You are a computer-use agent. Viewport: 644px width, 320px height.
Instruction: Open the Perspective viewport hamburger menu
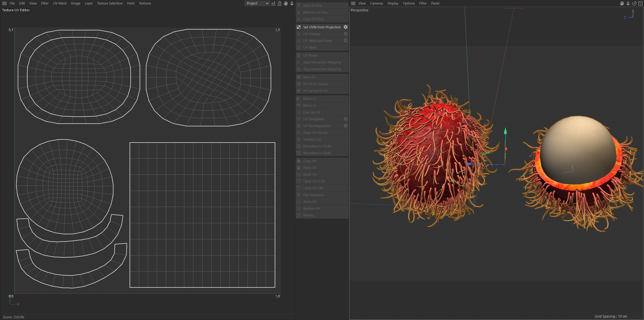point(353,3)
